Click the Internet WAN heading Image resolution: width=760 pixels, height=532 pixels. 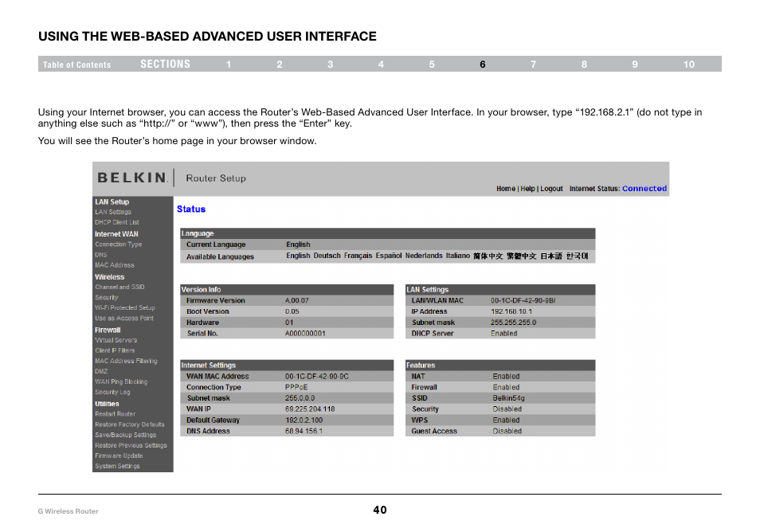[116, 234]
